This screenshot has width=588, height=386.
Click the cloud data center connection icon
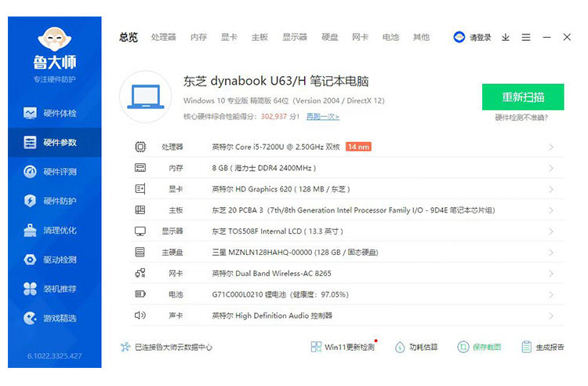pos(125,347)
